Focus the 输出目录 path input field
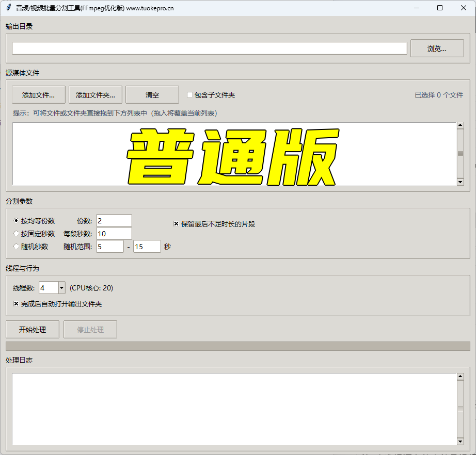This screenshot has height=455, width=476. point(209,48)
